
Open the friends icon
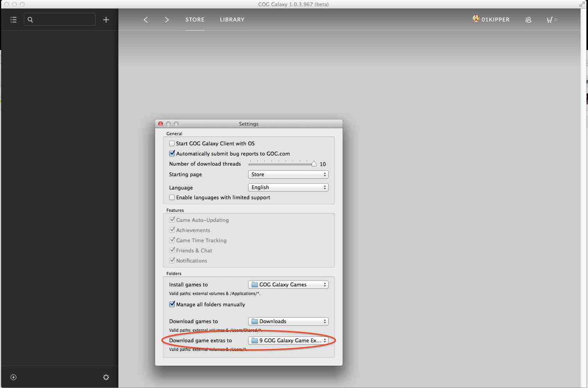pyautogui.click(x=528, y=20)
